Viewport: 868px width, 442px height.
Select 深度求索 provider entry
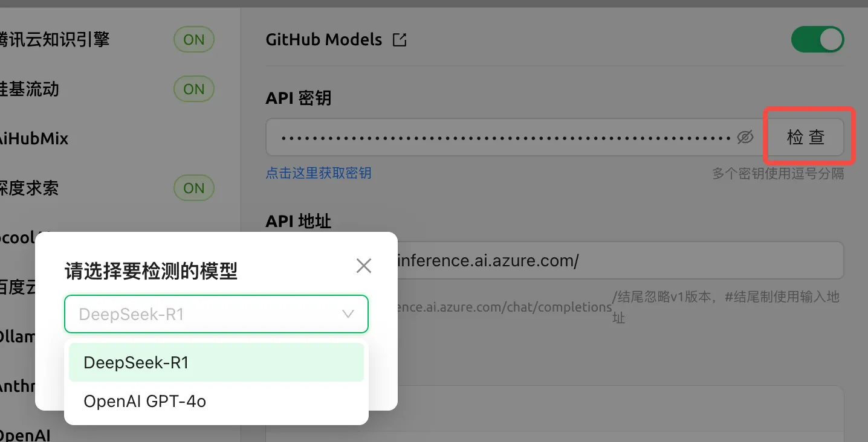coord(29,188)
